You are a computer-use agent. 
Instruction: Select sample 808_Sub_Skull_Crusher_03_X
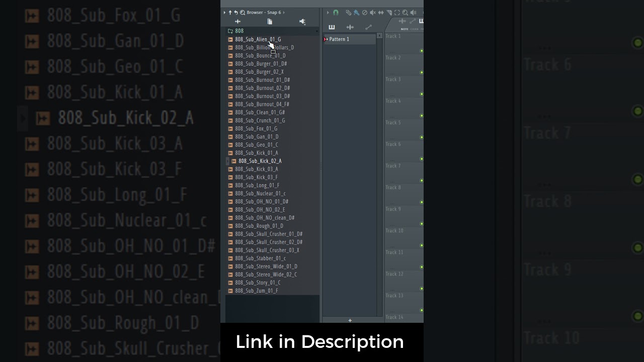[x=267, y=250]
